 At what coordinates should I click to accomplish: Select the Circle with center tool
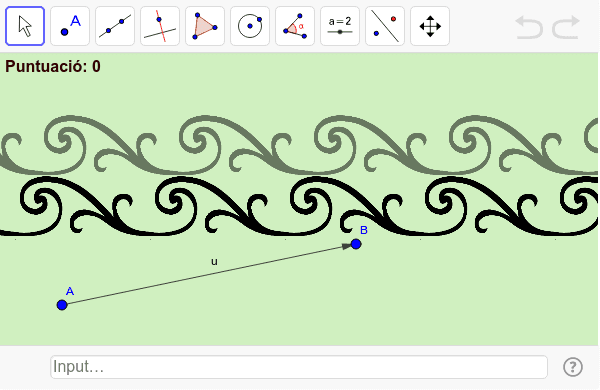point(250,26)
